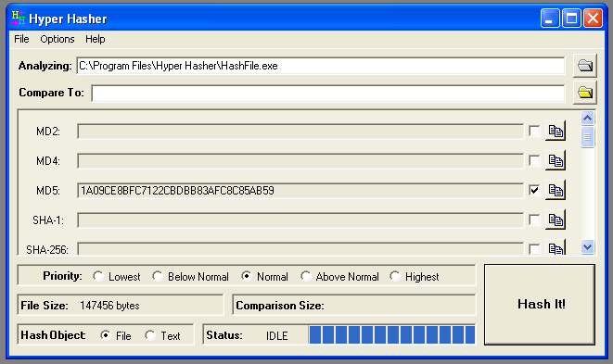Copy the MD4 hash value

coord(556,160)
